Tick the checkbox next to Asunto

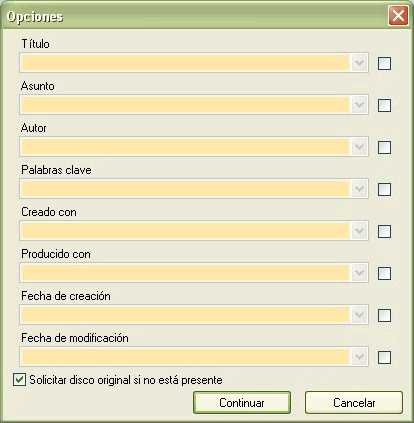[x=384, y=105]
